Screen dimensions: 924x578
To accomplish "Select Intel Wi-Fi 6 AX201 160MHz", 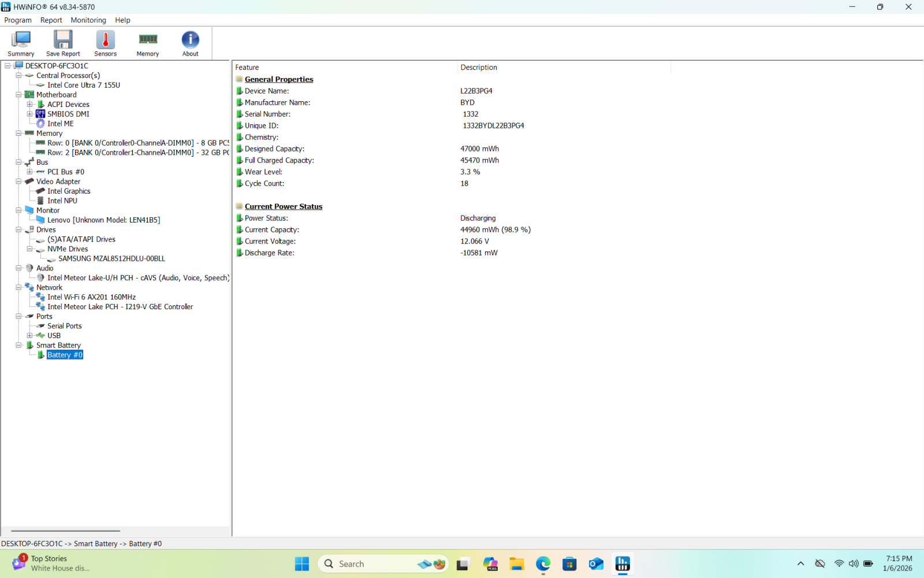I will click(91, 297).
